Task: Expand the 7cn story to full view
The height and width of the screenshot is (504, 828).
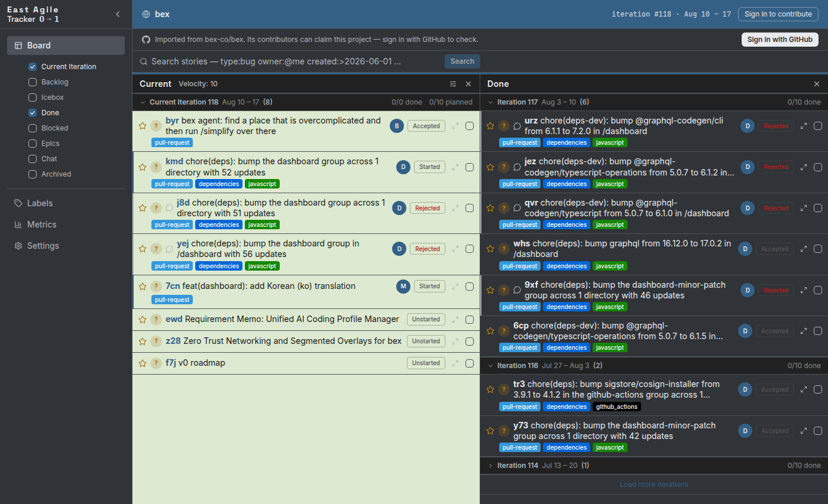Action: tap(455, 287)
